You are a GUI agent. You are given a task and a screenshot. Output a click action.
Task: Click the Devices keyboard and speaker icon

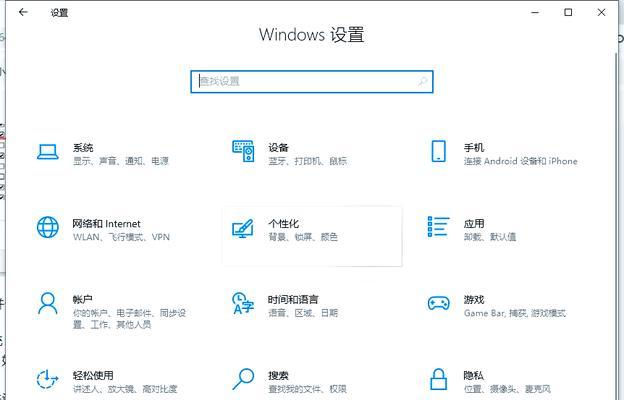pos(243,151)
